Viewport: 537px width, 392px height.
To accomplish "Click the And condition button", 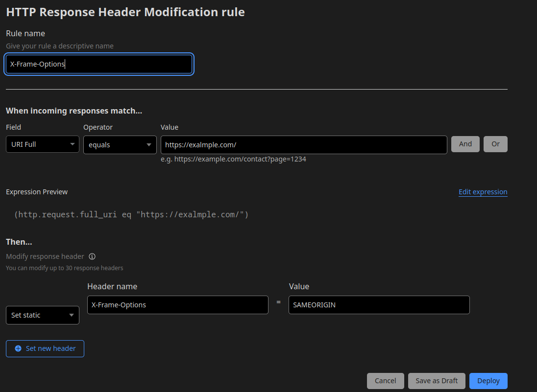I will tap(465, 144).
